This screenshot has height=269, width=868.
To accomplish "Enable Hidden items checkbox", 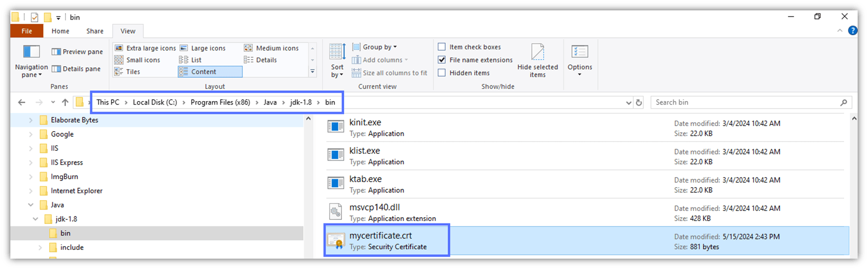I will tap(442, 73).
